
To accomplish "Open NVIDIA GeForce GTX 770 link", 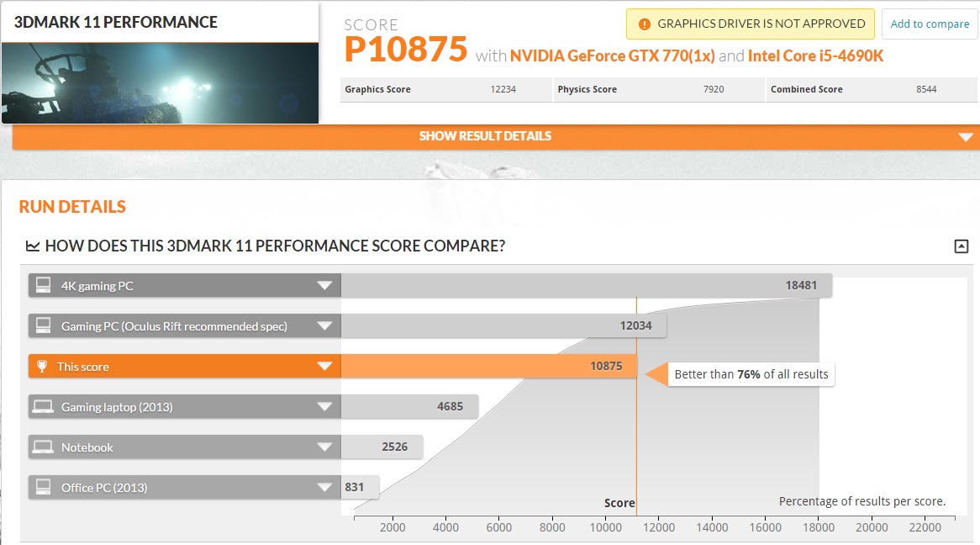I will click(x=612, y=56).
